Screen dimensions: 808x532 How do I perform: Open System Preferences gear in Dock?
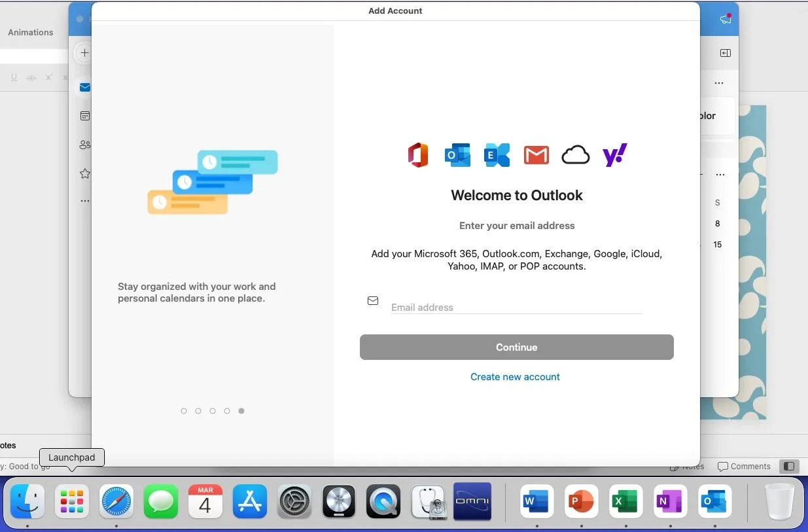[x=294, y=502]
